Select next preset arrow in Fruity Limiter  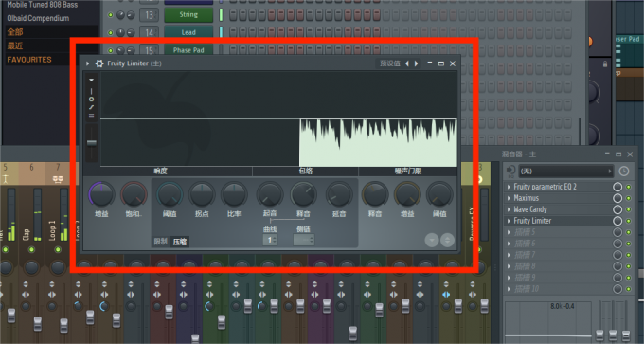(x=416, y=63)
